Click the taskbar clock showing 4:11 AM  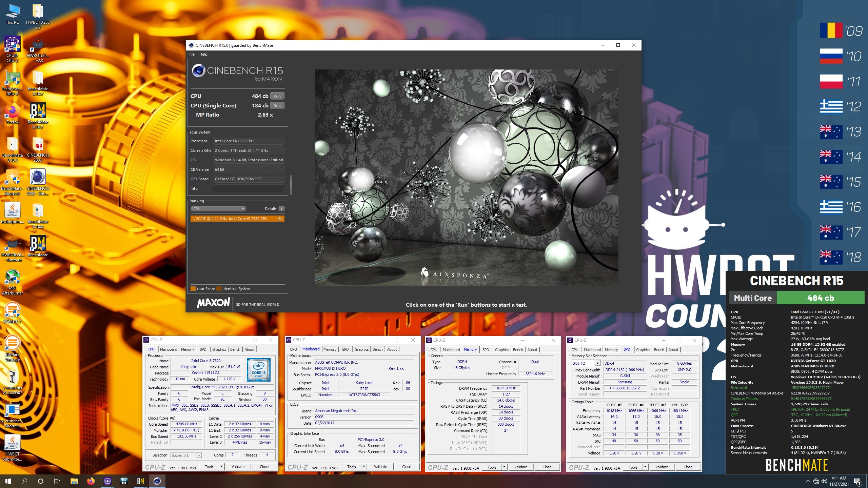(x=839, y=481)
